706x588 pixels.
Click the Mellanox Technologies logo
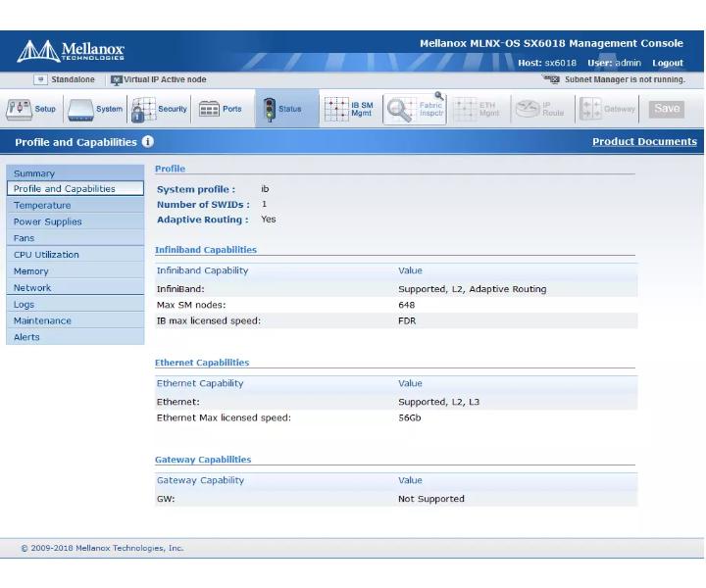point(71,51)
